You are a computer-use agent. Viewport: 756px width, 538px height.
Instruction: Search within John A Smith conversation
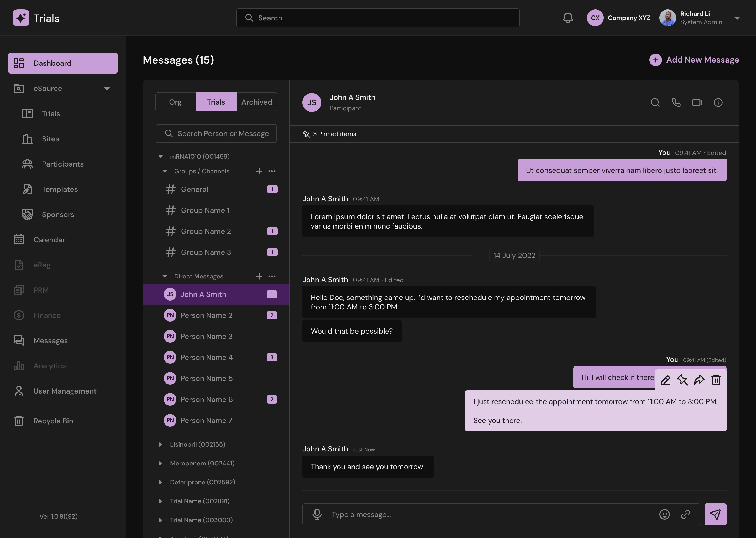[655, 102]
